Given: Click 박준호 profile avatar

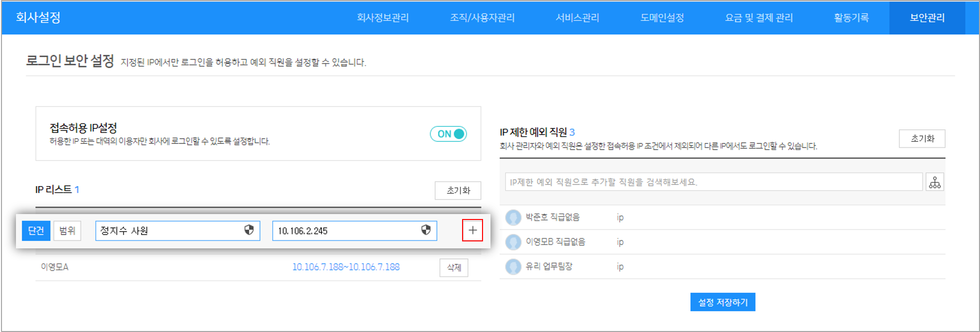Looking at the screenshot, I should [x=513, y=218].
